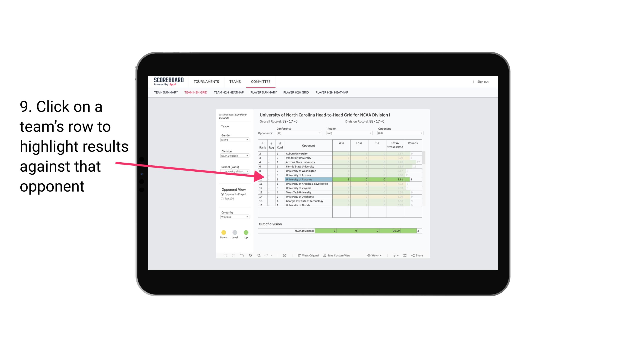The height and width of the screenshot is (346, 644).
Task: Click Save Custom View button
Action: pos(338,256)
